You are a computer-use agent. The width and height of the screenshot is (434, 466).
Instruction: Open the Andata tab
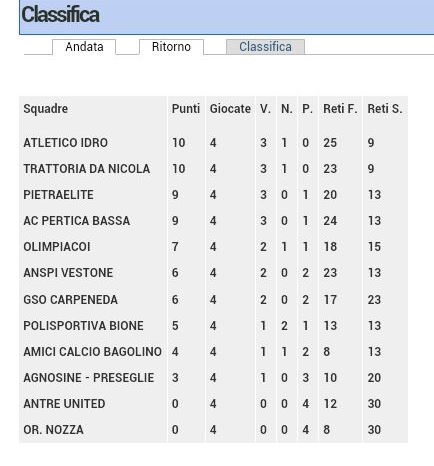pyautogui.click(x=84, y=47)
